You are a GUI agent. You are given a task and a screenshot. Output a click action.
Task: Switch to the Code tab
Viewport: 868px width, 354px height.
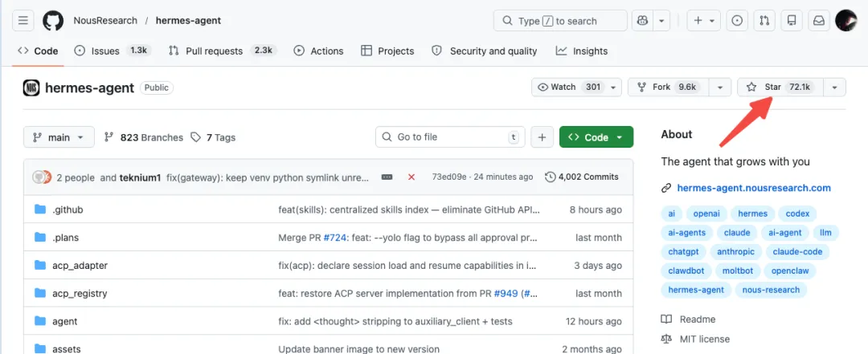(x=38, y=51)
